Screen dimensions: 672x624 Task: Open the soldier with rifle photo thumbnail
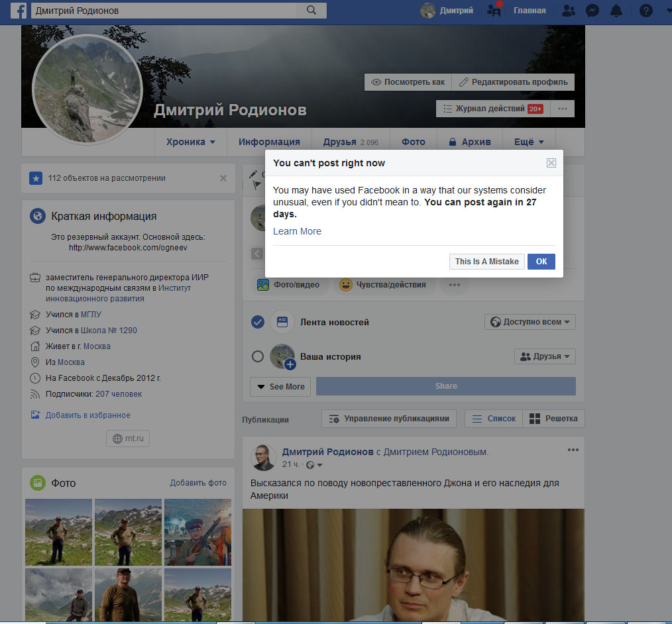pyautogui.click(x=197, y=532)
